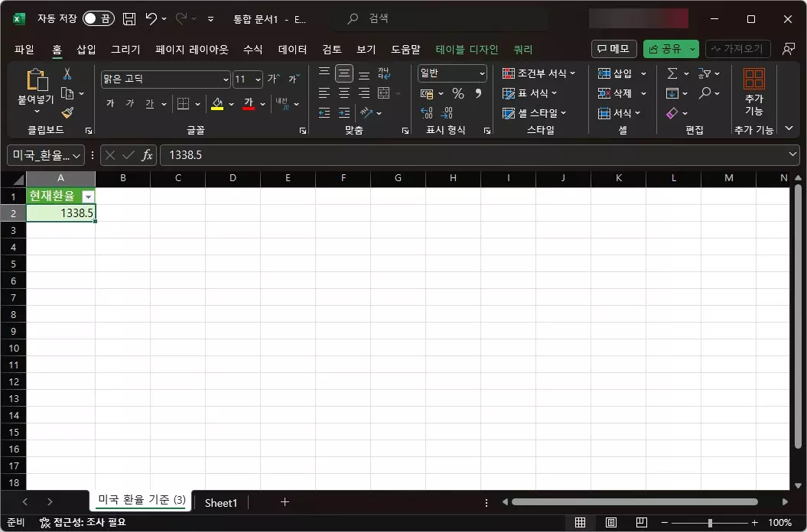Align text to top
Viewport: 807px width, 532px height.
324,73
